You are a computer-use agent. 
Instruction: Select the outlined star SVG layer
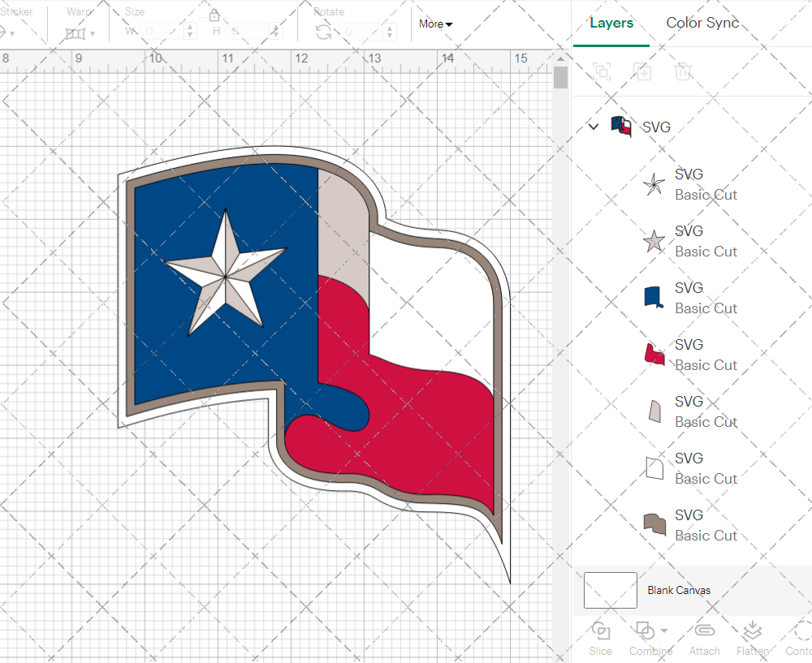pos(689,184)
